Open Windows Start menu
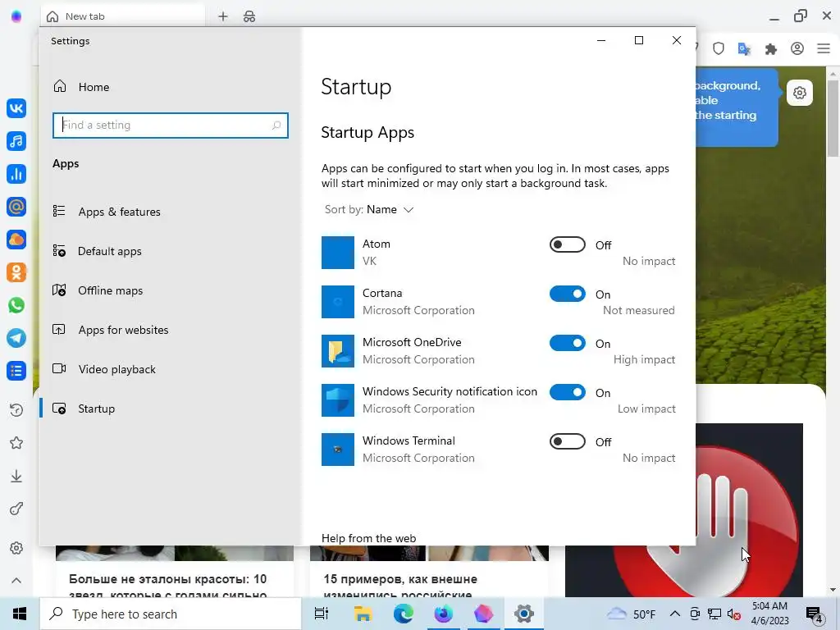Screen dimensions: 840x630 (x=20, y=614)
